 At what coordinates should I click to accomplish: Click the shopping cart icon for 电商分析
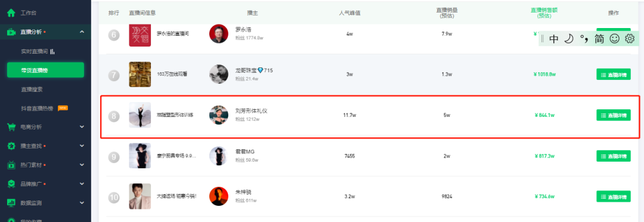11,127
